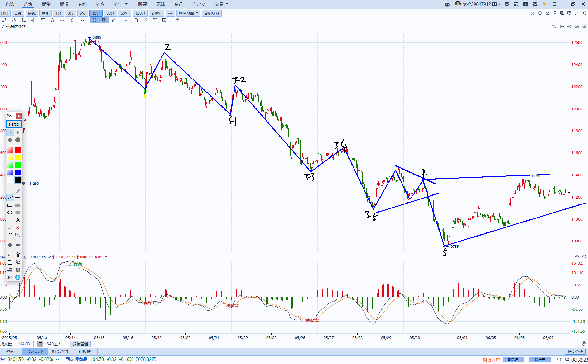Switch to the 期权链 bottom tab
Image resolution: width=588 pixels, height=364 pixels.
[x=85, y=352]
